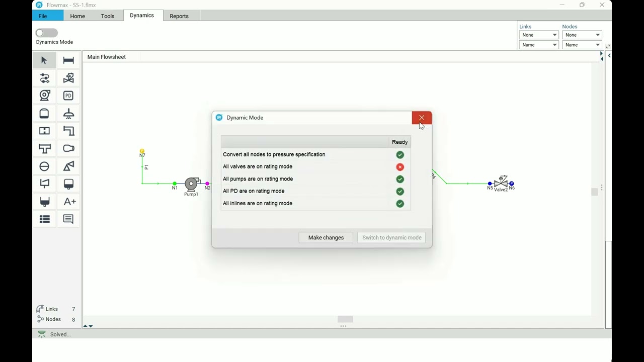The width and height of the screenshot is (644, 362).
Task: Select the flag marker tool
Action: point(44,184)
